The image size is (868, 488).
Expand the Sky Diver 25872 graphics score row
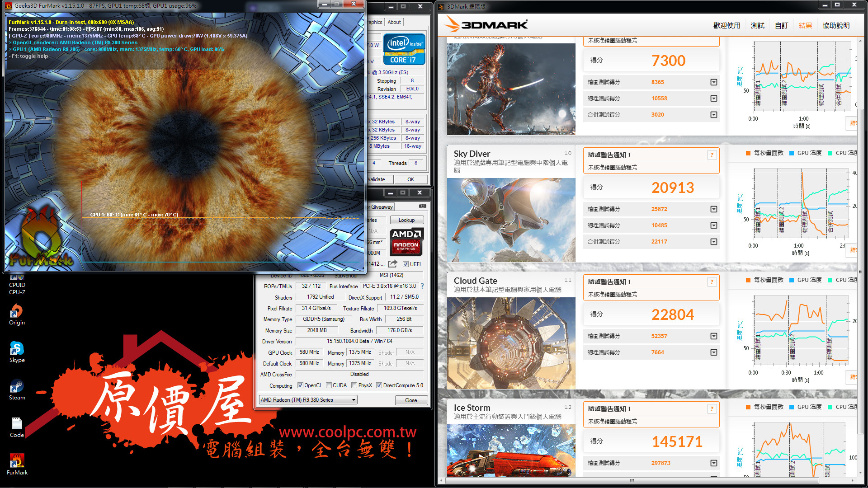coord(714,209)
